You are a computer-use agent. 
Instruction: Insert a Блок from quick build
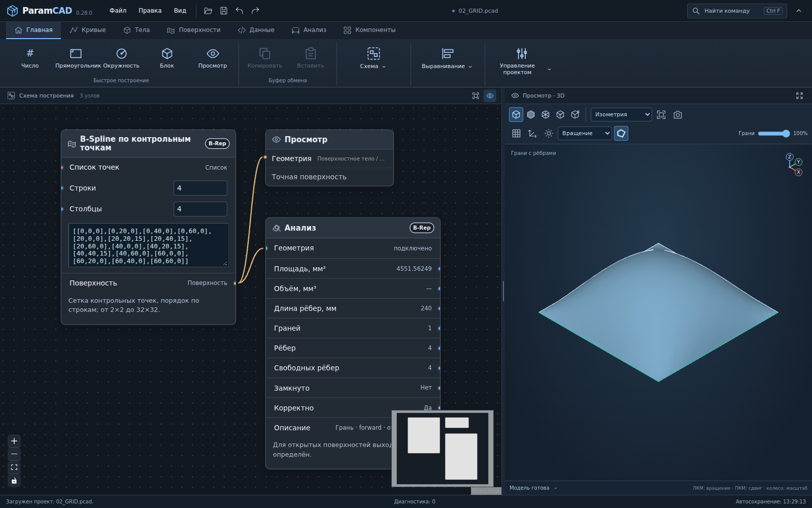pyautogui.click(x=167, y=58)
